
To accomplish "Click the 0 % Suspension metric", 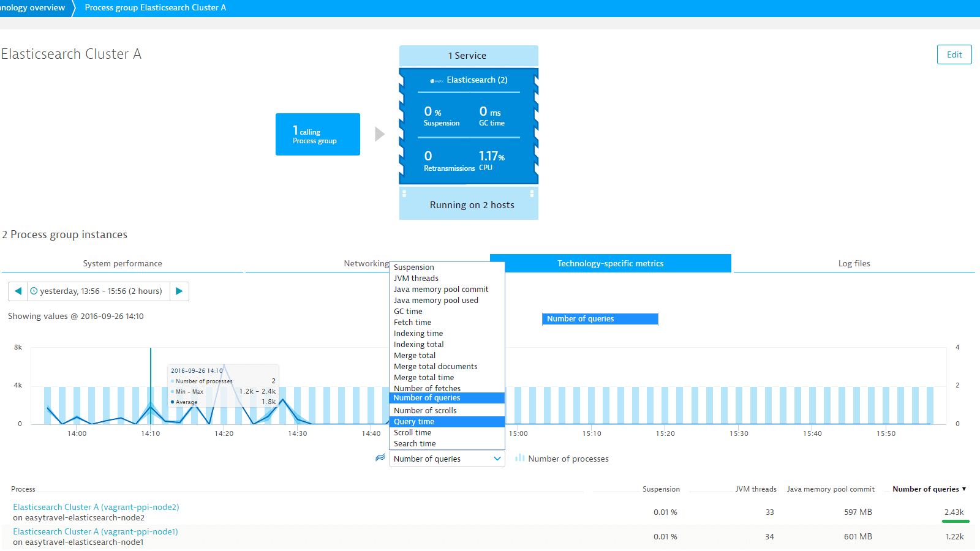I will (x=441, y=116).
